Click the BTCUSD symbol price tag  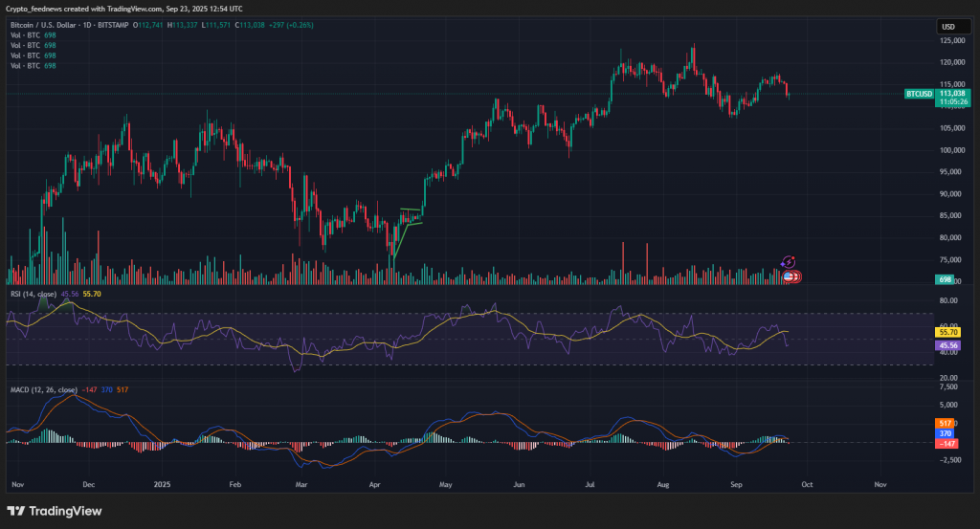click(919, 94)
